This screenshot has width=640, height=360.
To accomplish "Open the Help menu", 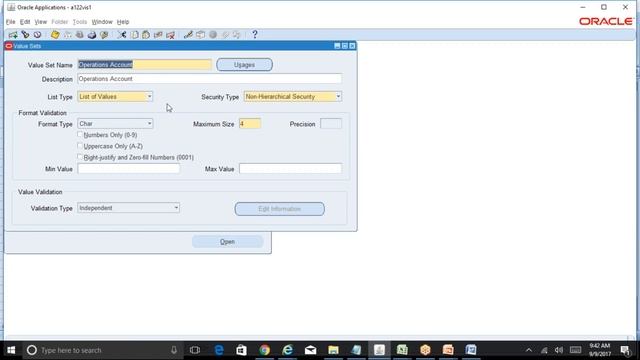I will coord(123,22).
